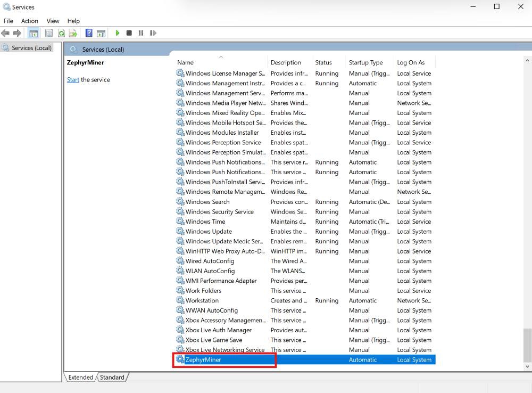Select the WMI Performance Adapter service
532x393 pixels.
coord(305,281)
